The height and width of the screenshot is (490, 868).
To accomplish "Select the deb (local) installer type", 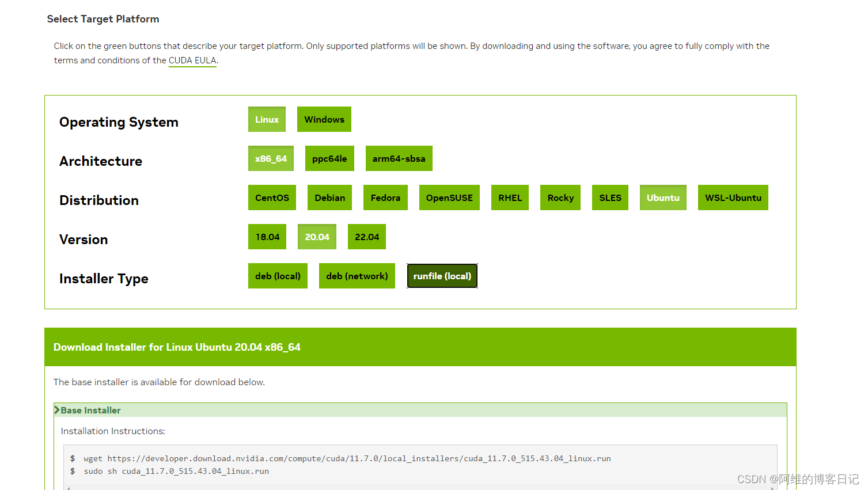I will [278, 276].
